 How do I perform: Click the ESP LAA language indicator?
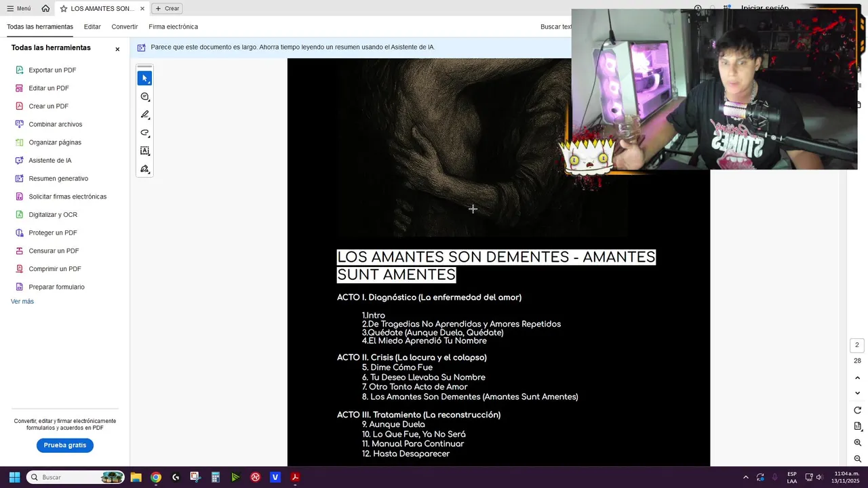point(792,477)
